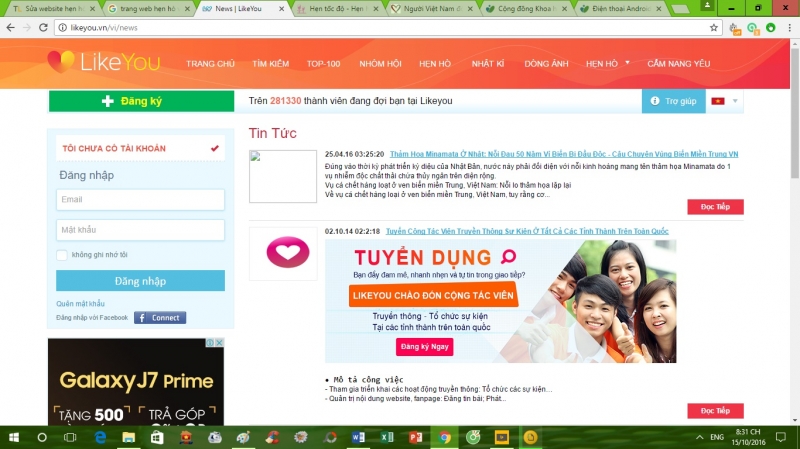The image size is (800, 449).
Task: Click blue Đăng nhập button
Action: (140, 281)
